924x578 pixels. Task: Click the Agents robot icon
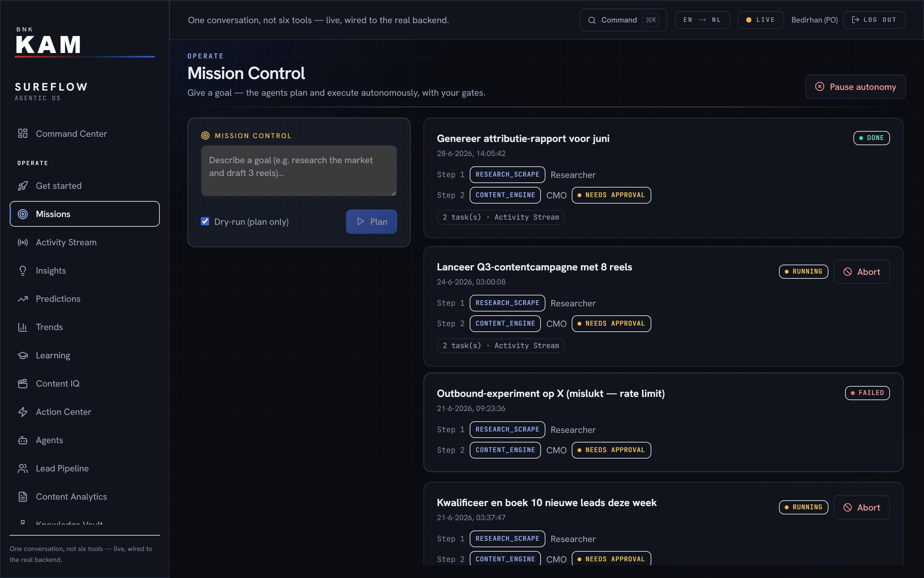click(23, 440)
